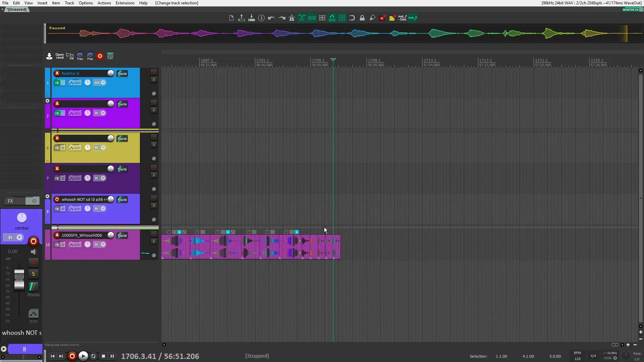
Task: Expand folder arrow beside track 8
Action: (x=47, y=197)
